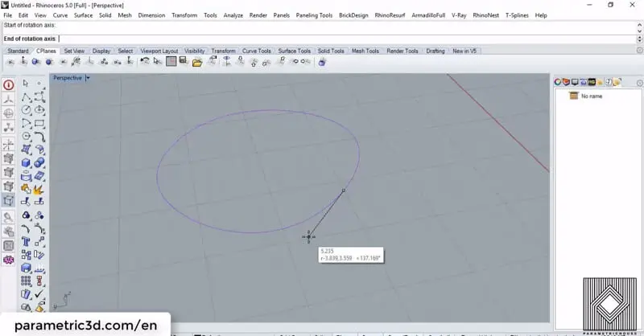Image resolution: width=644 pixels, height=336 pixels.
Task: Open the Surface menu
Action: pyautogui.click(x=84, y=15)
